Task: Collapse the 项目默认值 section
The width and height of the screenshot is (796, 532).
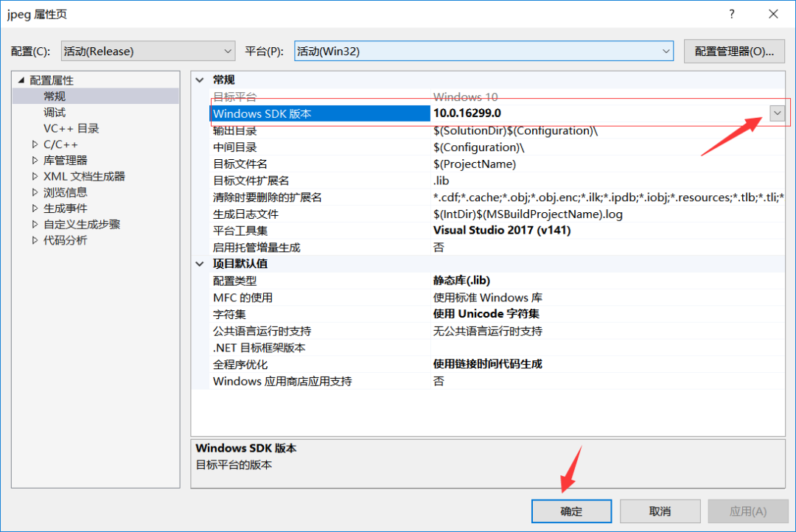Action: (199, 263)
